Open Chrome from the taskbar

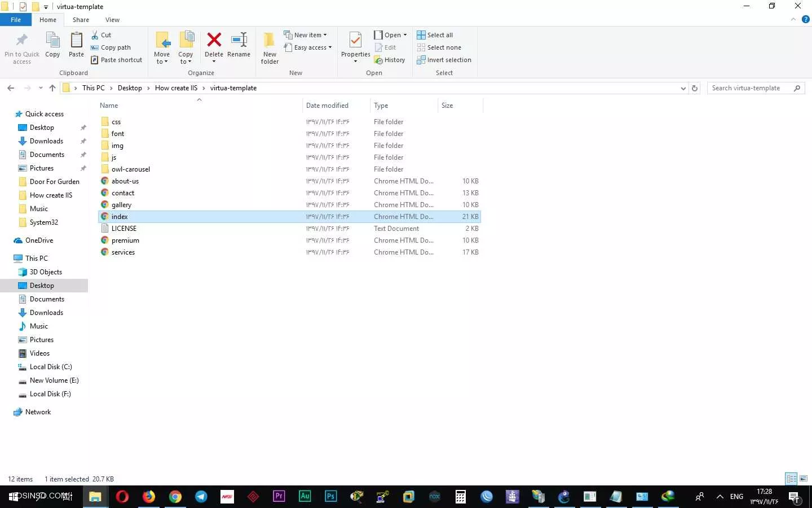point(175,497)
